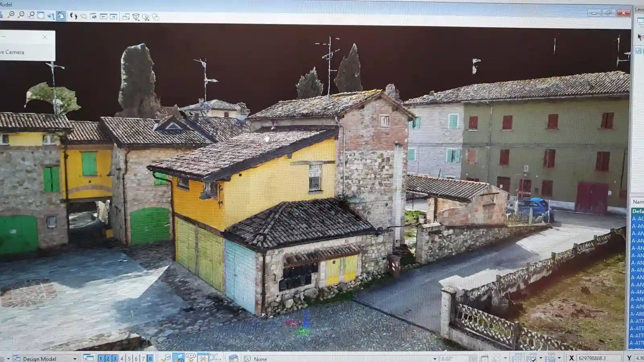The height and width of the screenshot is (362, 644).
Task: Open the Display Style cube tool
Action: coord(136,17)
